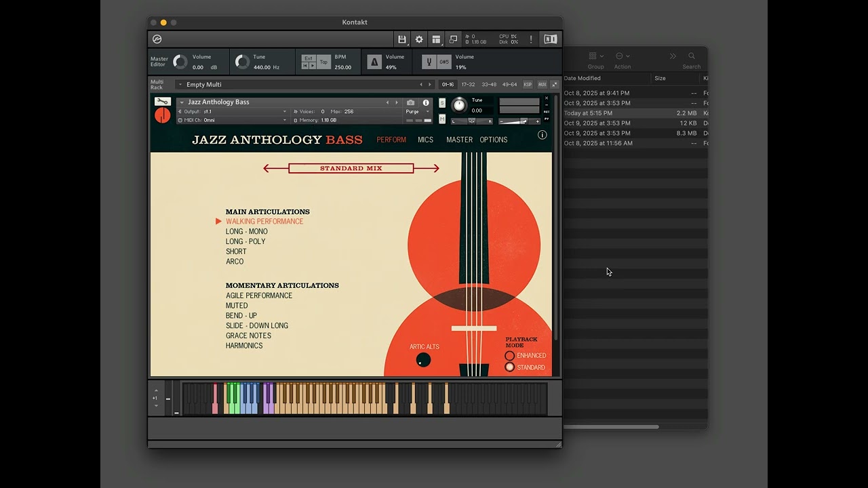
Task: Adjust Master Tune knob
Action: (242, 62)
